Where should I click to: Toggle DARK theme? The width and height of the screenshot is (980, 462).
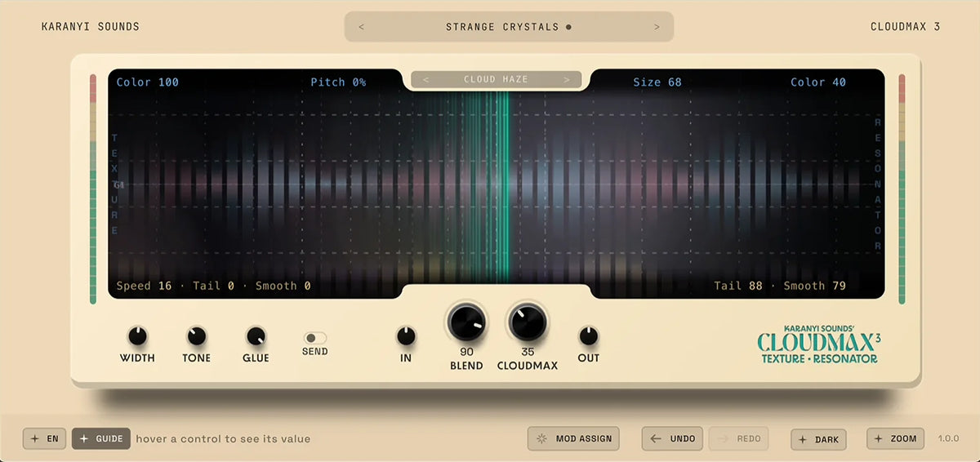click(819, 439)
